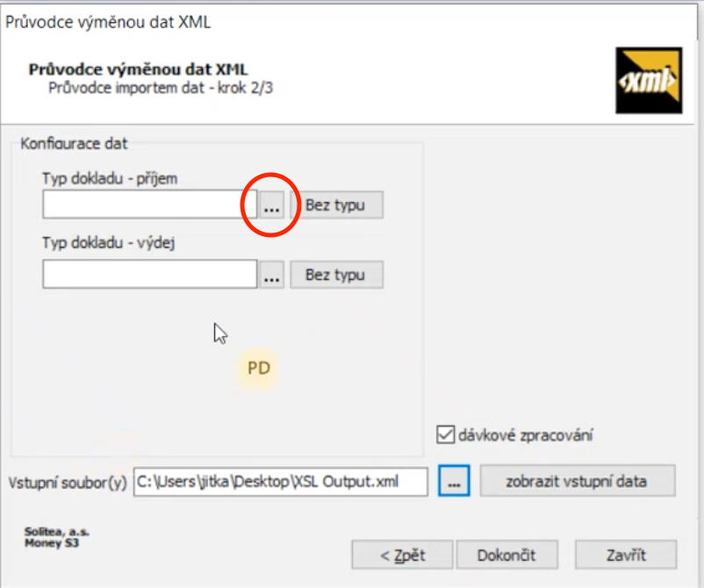
Task: Click Bez typu button for příjem
Action: tap(337, 205)
